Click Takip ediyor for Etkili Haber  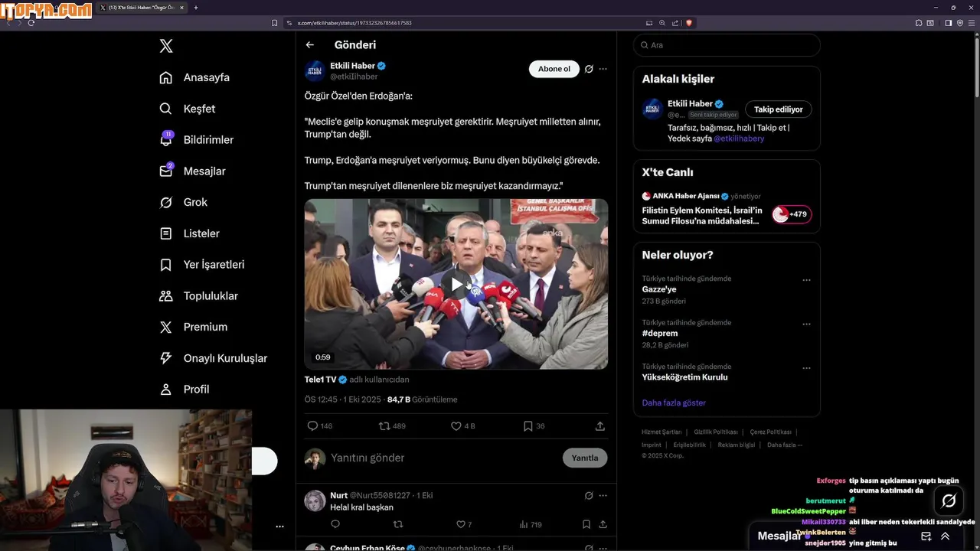778,109
